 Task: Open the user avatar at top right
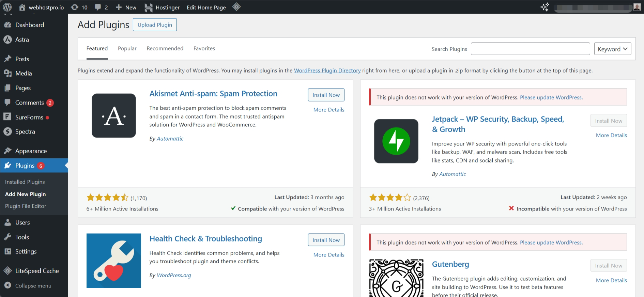[637, 7]
